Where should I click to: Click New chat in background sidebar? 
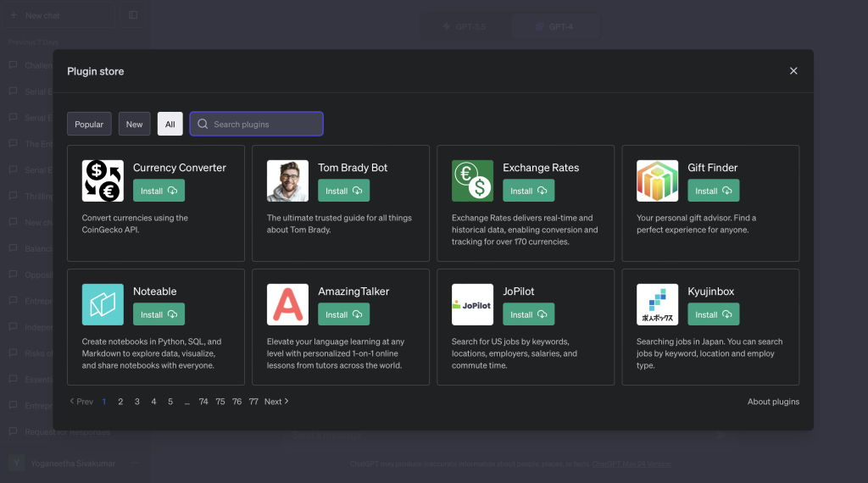tap(58, 15)
